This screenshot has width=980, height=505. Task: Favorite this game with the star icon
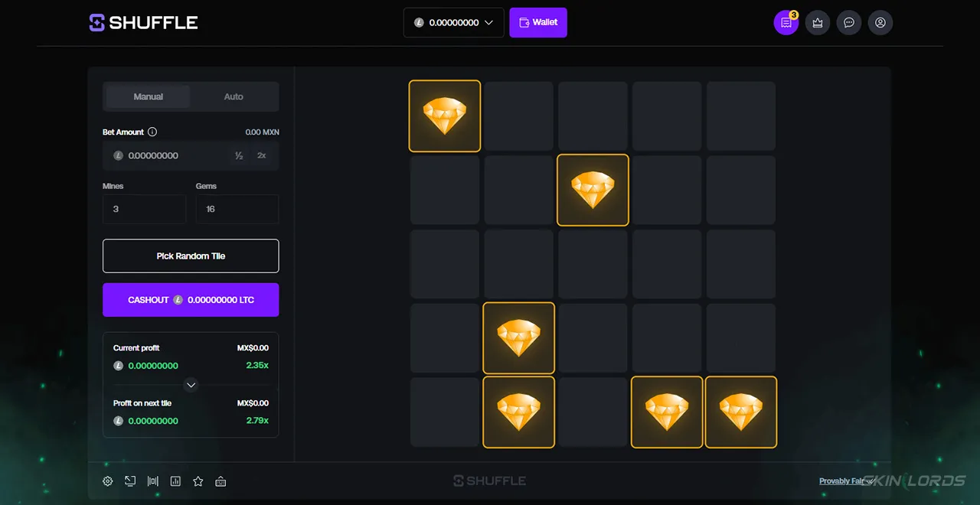[198, 481]
